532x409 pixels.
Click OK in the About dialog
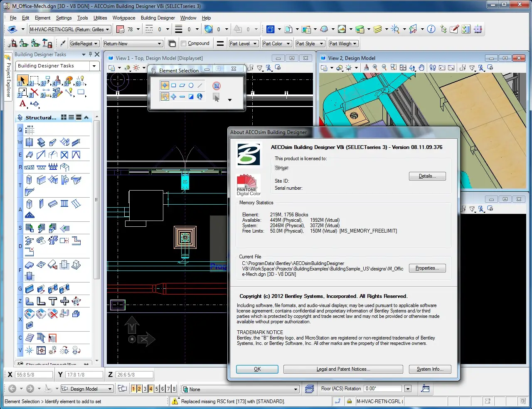point(257,369)
